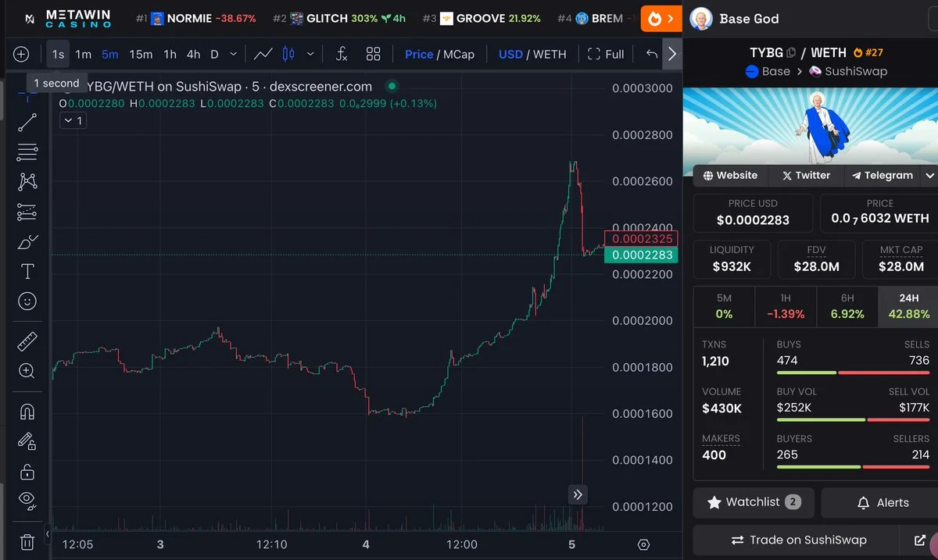
Task: Show chart prices in WETH
Action: click(x=550, y=54)
